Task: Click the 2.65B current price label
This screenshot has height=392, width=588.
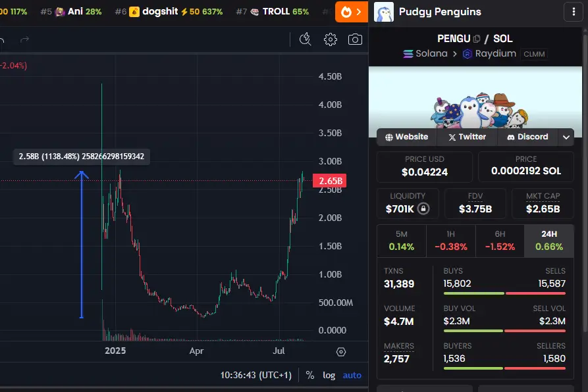Action: [330, 181]
